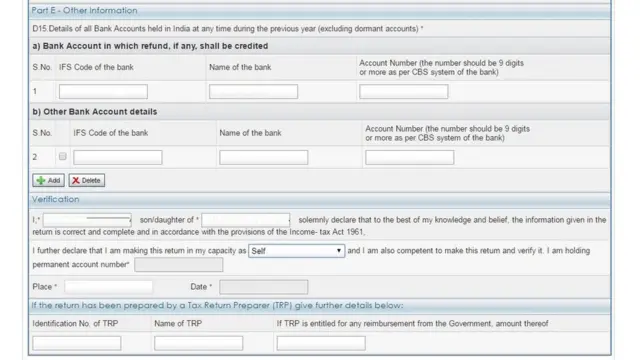
Task: Click the D15 bank accounts details text
Action: (228, 29)
